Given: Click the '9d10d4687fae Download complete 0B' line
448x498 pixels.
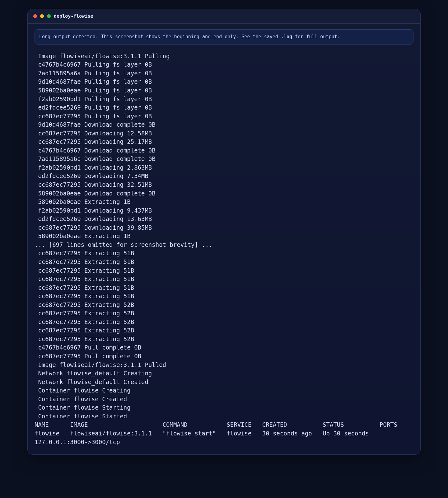Looking at the screenshot, I should [97, 125].
